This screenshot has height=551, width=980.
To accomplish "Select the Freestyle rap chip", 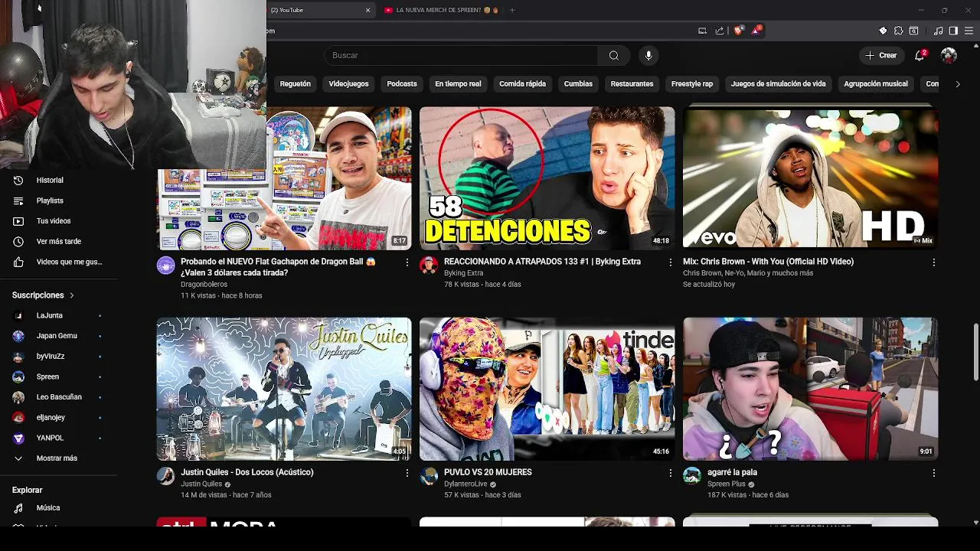I will pyautogui.click(x=692, y=84).
